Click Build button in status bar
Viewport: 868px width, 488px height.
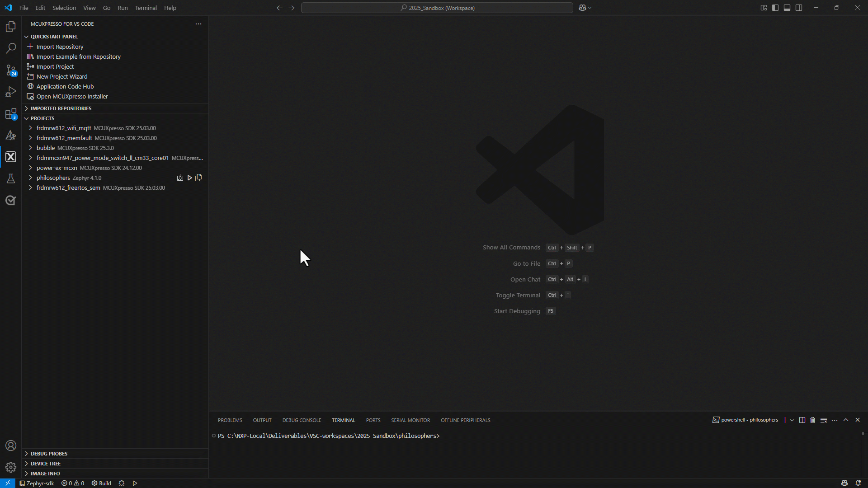coord(102,483)
